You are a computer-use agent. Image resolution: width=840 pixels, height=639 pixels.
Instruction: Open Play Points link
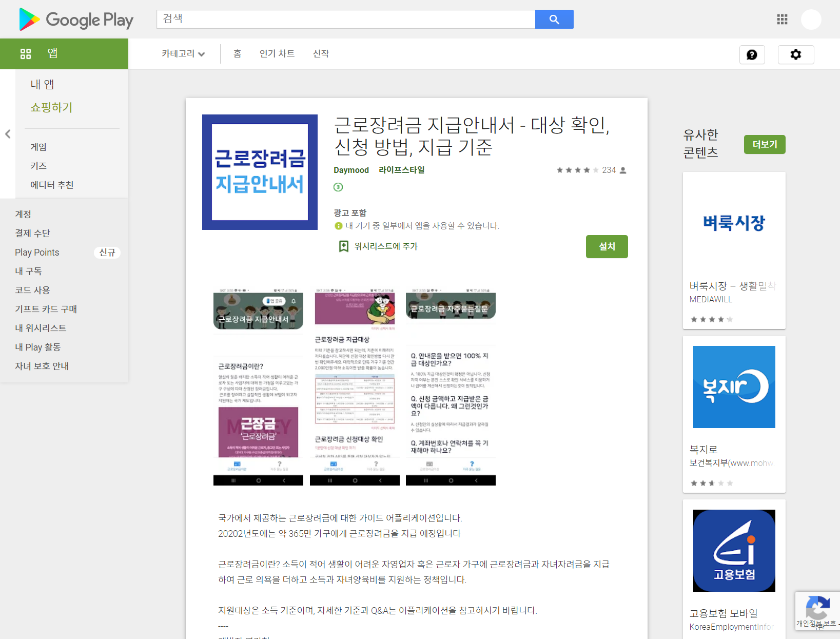coord(37,253)
